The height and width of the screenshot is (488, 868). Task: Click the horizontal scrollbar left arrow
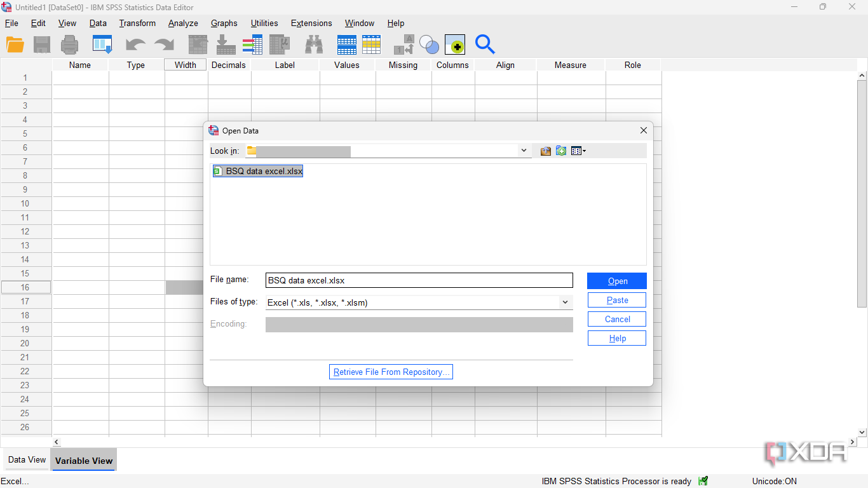tap(57, 442)
